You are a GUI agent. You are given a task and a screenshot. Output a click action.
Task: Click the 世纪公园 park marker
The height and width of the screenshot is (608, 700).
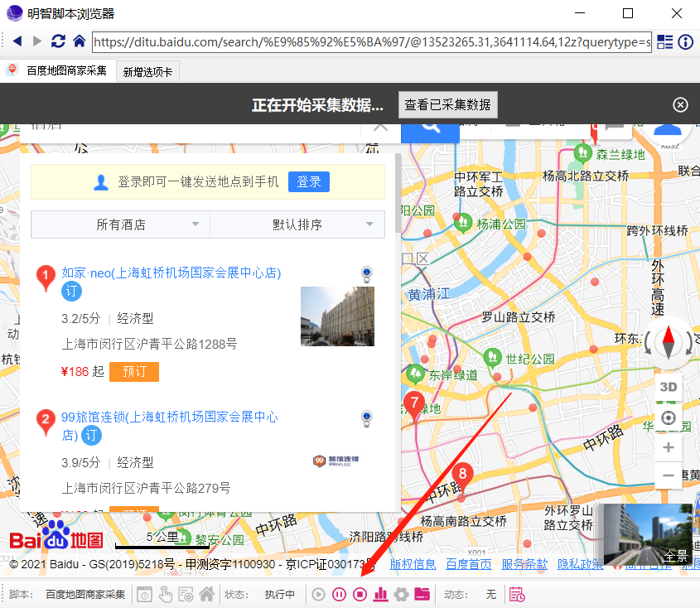point(492,358)
